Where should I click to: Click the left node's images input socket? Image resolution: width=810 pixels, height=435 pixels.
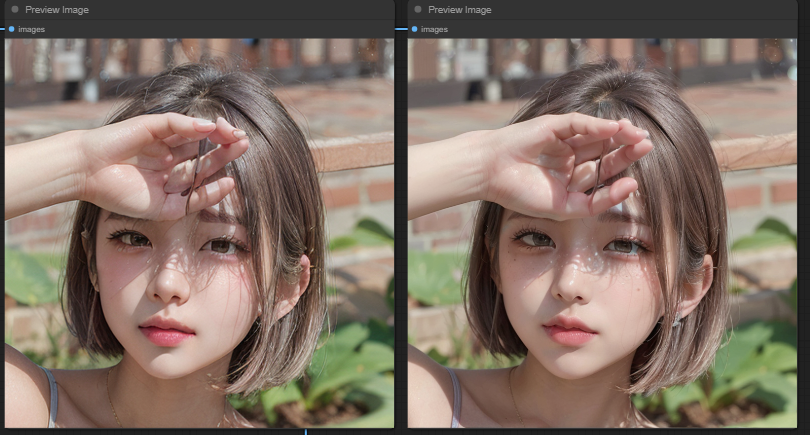click(11, 29)
